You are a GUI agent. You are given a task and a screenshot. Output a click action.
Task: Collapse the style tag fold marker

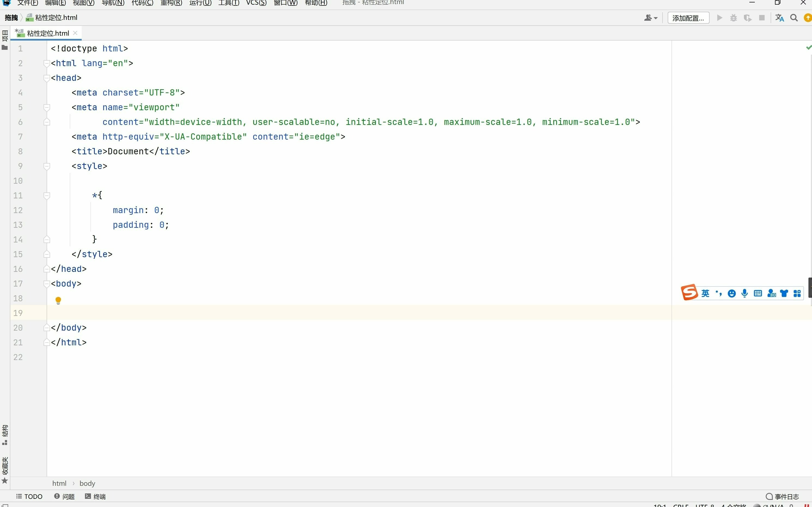point(47,166)
